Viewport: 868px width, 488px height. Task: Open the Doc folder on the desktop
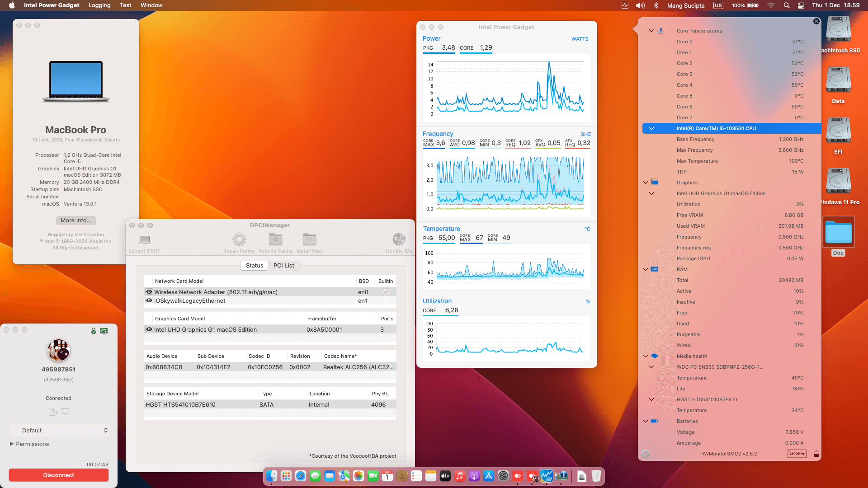click(x=839, y=232)
